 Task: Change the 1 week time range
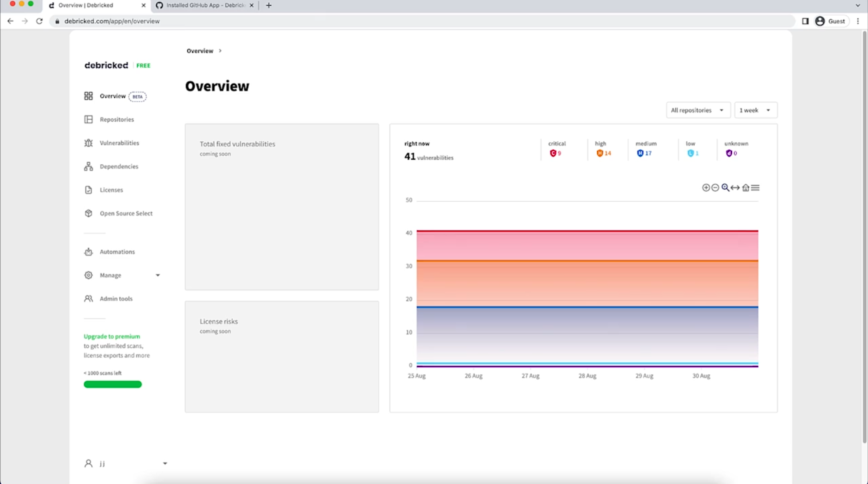(x=755, y=110)
